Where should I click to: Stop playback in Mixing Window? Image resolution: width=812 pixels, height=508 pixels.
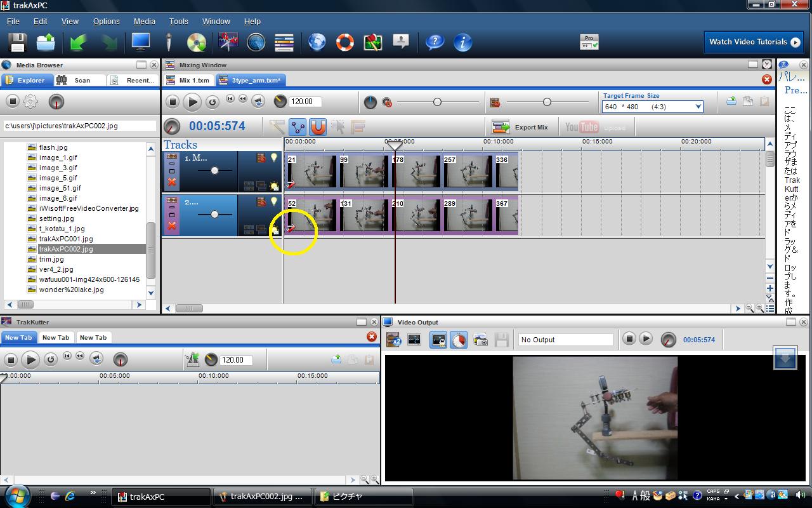click(173, 102)
